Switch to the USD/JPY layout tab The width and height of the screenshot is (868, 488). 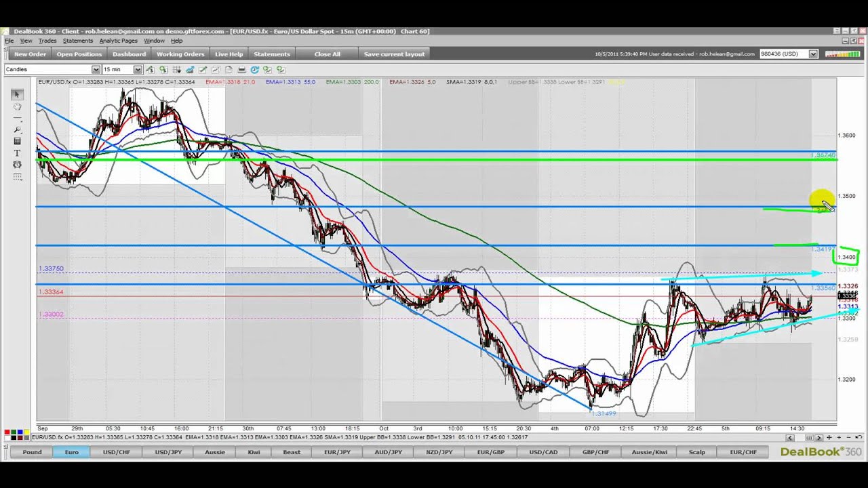[x=168, y=452]
